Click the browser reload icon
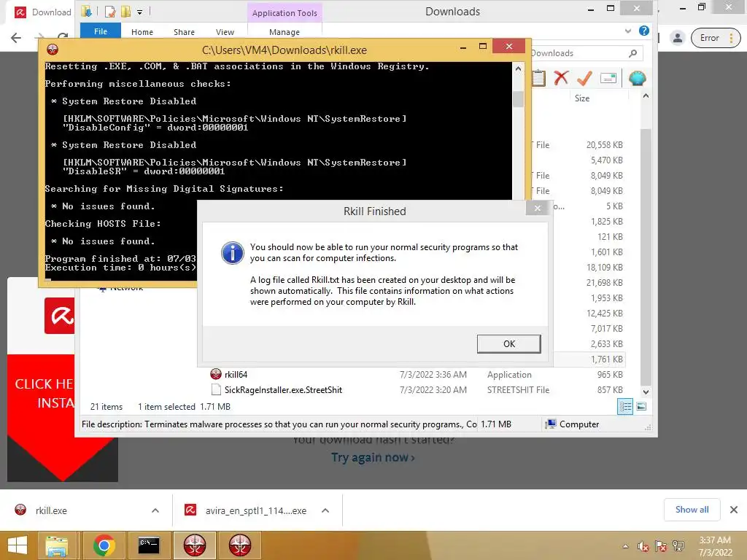 [x=63, y=36]
